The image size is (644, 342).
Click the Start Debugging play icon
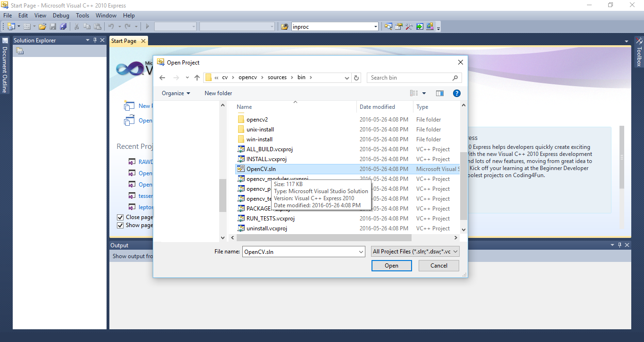148,27
